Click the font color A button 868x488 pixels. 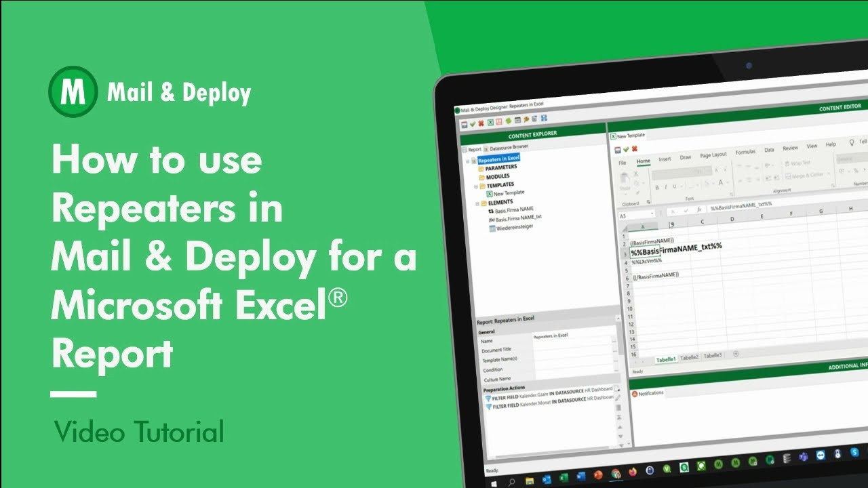(720, 182)
